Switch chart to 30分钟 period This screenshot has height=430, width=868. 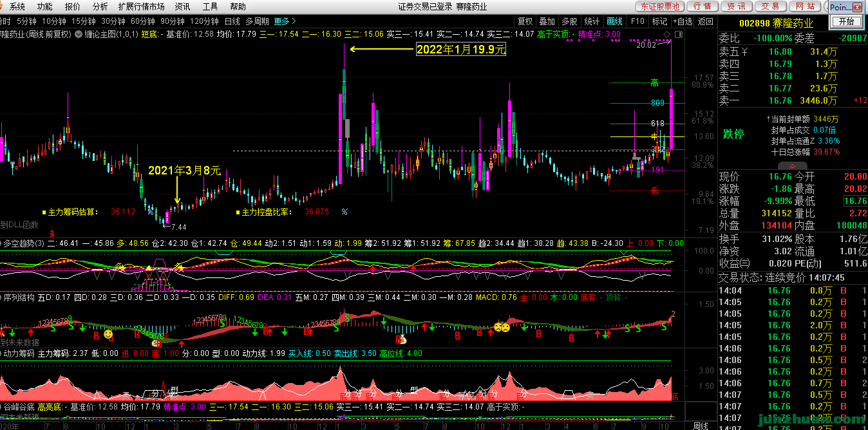pyautogui.click(x=113, y=21)
